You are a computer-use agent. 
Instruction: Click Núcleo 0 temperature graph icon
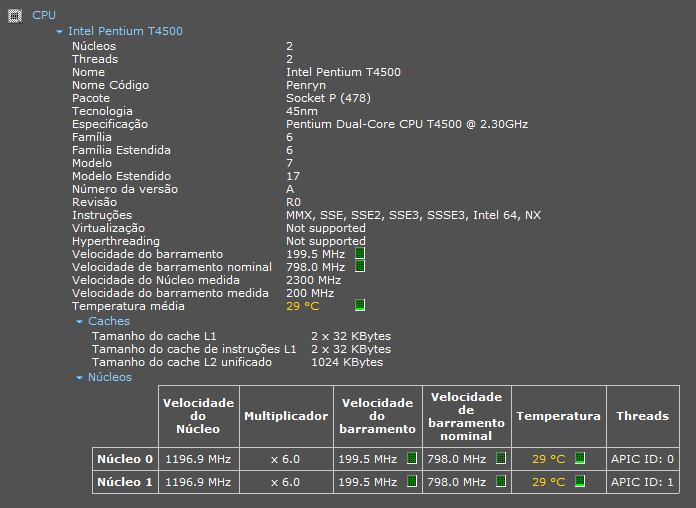[580, 458]
